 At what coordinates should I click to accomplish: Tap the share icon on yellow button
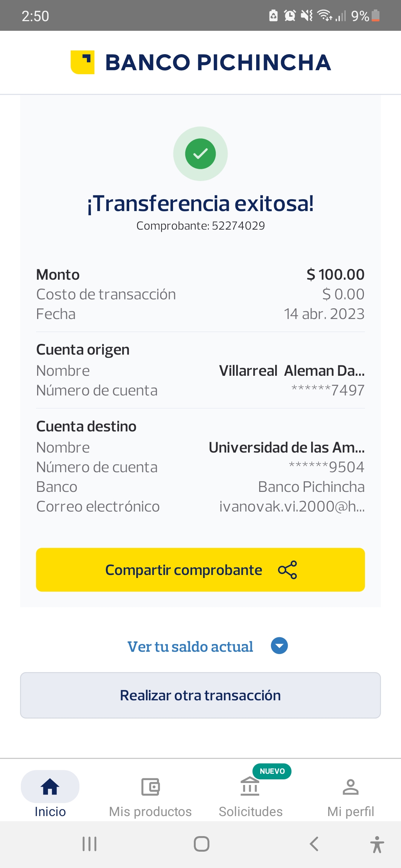point(287,570)
